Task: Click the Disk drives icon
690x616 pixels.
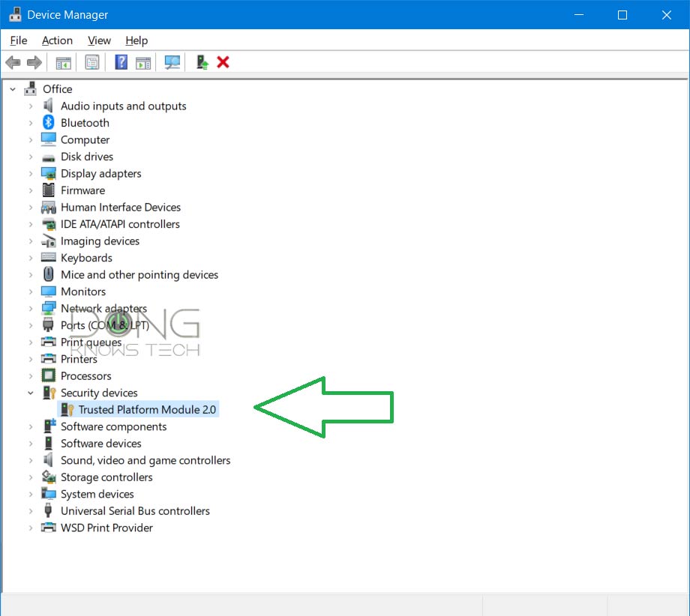Action: (x=49, y=158)
